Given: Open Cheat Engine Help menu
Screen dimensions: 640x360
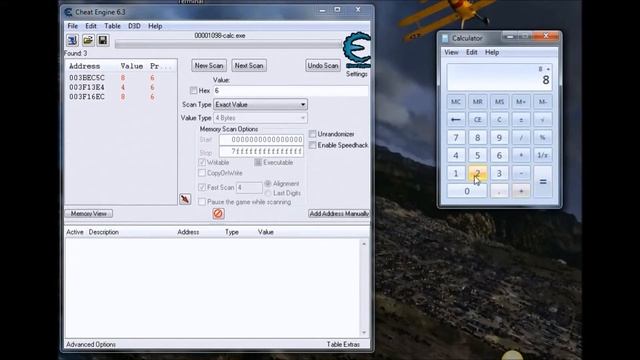Looking at the screenshot, I should pyautogui.click(x=155, y=26).
